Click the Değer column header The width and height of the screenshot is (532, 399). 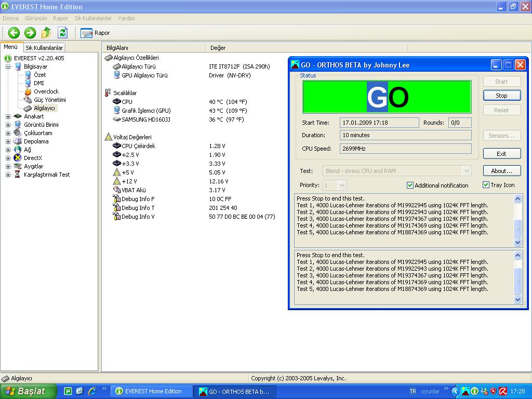[x=307, y=48]
